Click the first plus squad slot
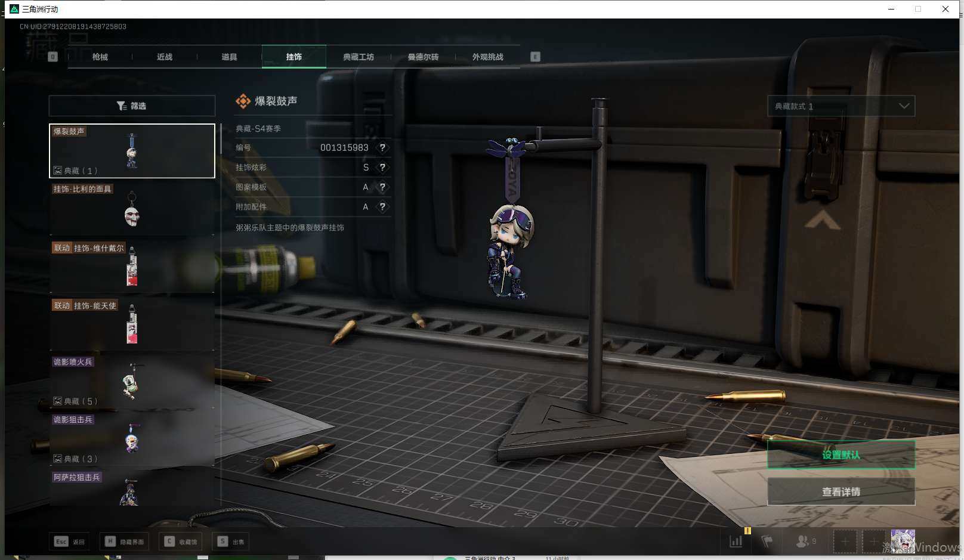 click(845, 542)
